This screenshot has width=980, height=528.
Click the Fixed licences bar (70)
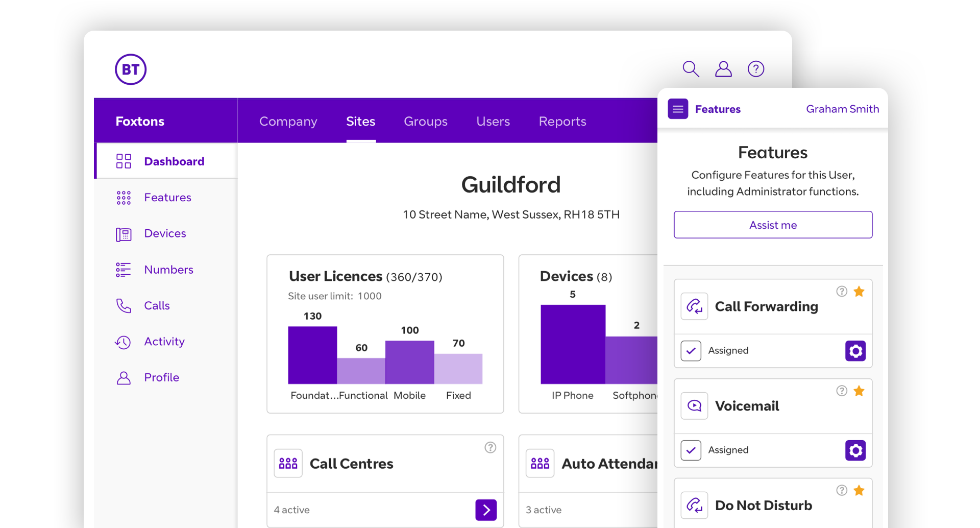tap(458, 369)
